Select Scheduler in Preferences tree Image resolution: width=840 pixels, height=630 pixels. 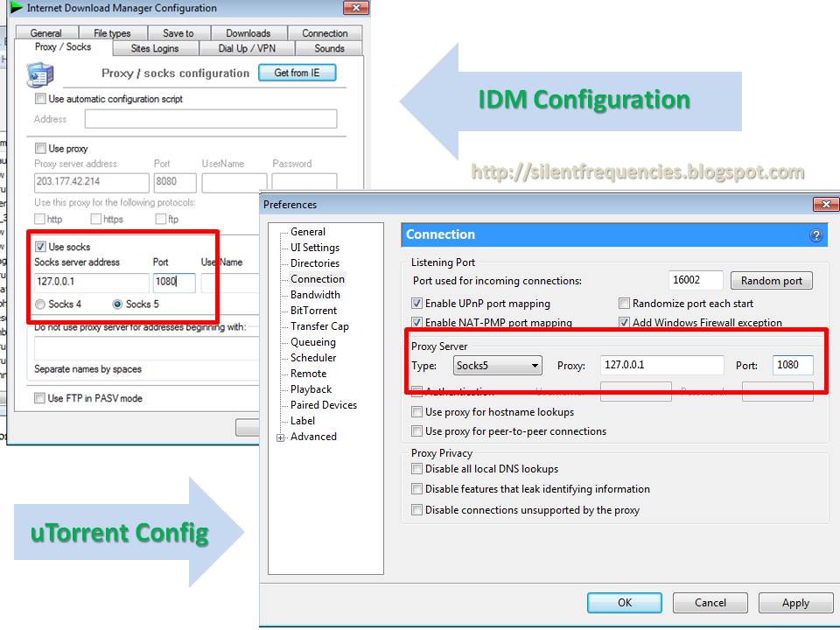(x=313, y=357)
